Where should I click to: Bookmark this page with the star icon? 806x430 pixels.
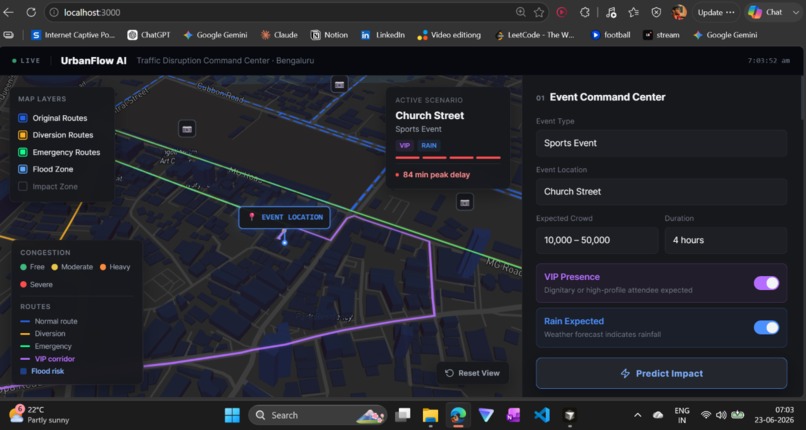(x=539, y=12)
